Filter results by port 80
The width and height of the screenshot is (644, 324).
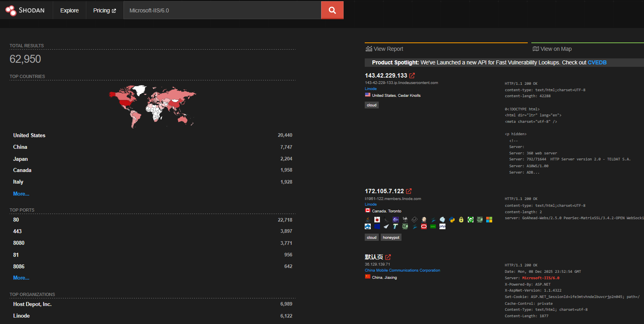point(16,220)
